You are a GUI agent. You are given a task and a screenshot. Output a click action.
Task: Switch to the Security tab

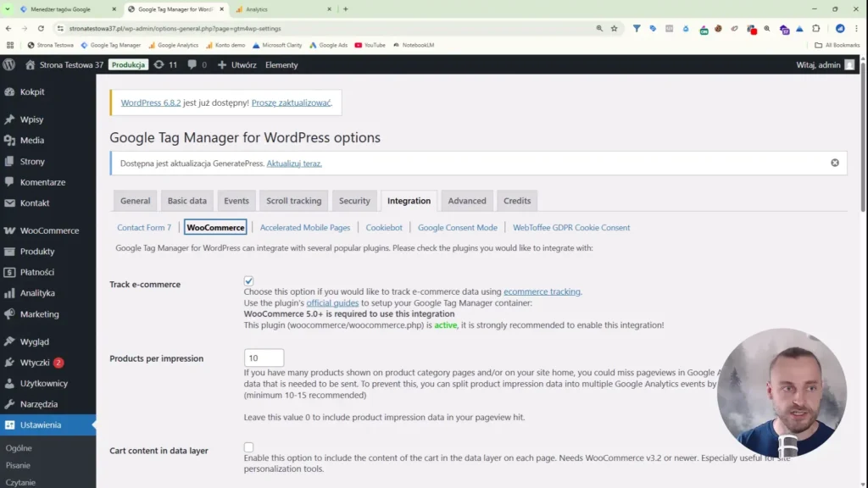click(354, 201)
